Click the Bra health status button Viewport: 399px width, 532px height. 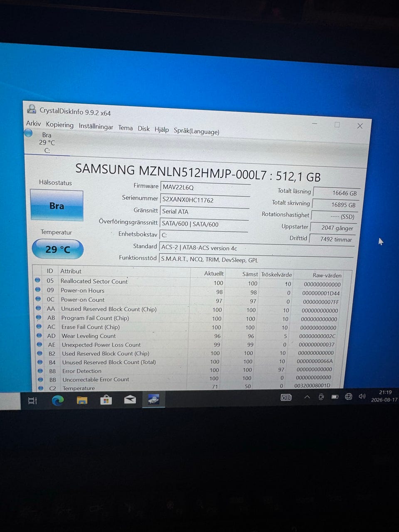[57, 205]
